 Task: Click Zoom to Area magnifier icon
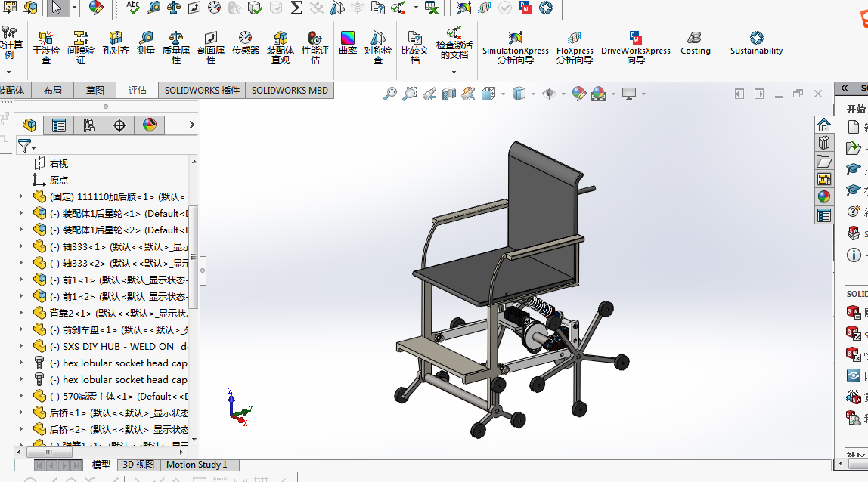pos(410,94)
